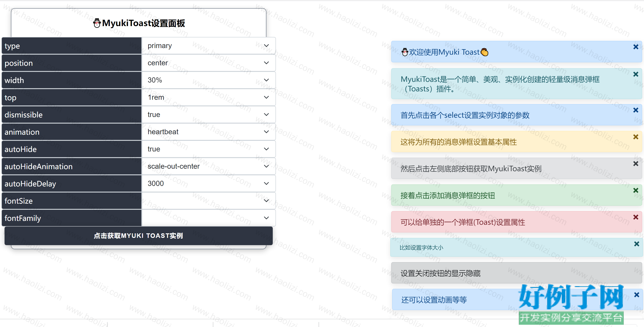Click the type label cell
Viewport: 644px width, 327px height.
[71, 46]
